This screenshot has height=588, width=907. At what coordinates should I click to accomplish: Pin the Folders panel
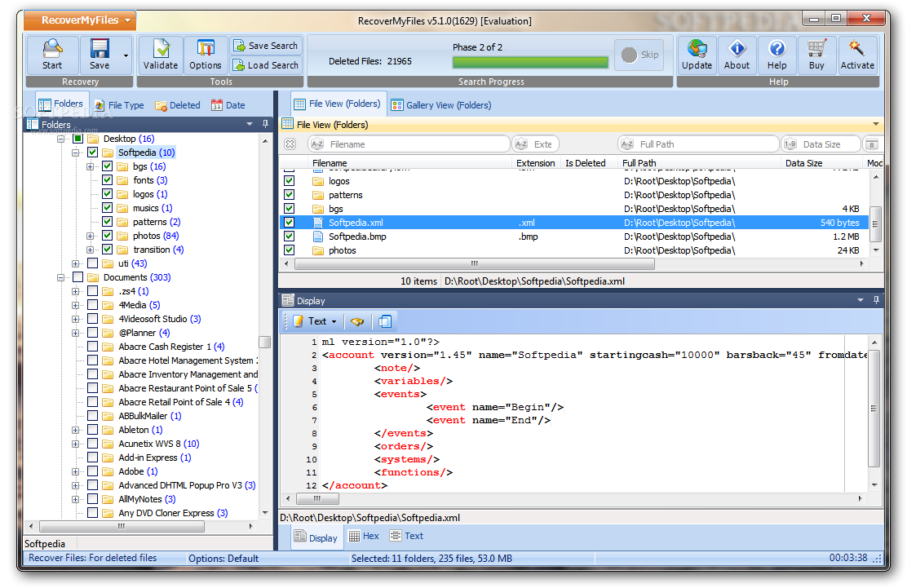[x=266, y=124]
